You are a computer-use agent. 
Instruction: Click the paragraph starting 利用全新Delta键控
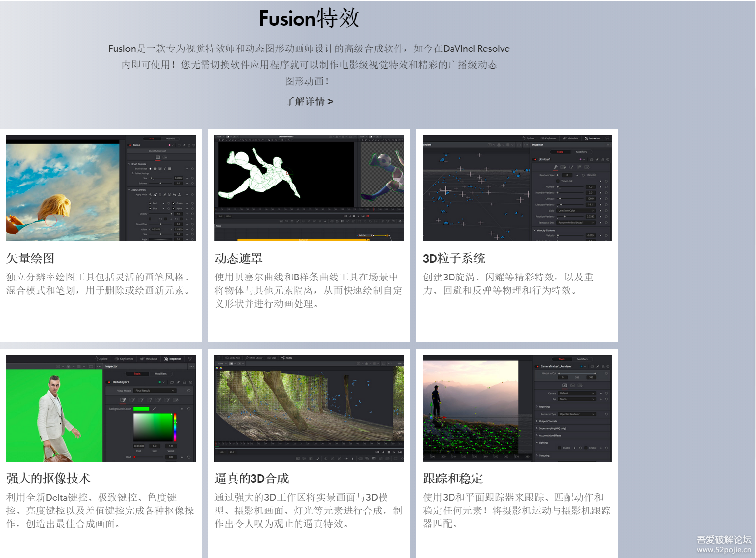100,511
